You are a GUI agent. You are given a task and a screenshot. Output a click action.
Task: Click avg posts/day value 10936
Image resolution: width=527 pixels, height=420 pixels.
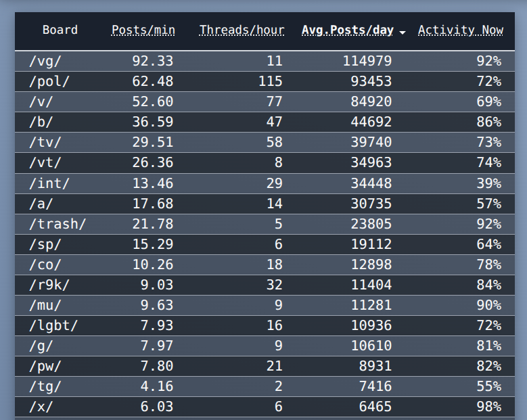coord(371,325)
